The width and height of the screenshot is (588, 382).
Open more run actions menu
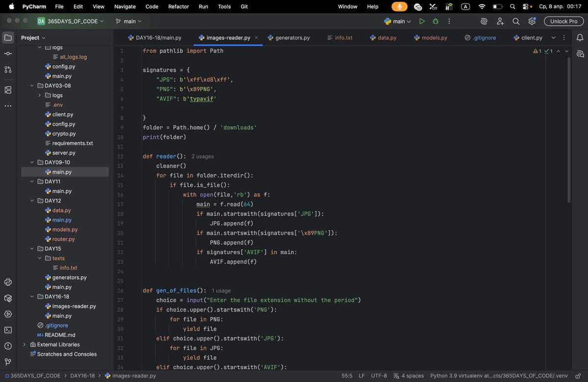(x=449, y=22)
